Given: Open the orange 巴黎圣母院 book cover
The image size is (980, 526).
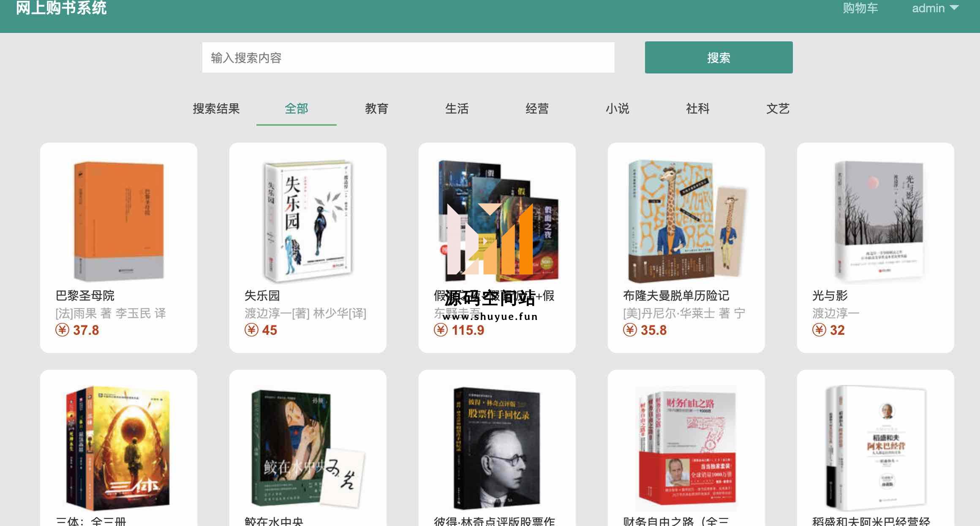Looking at the screenshot, I should pos(119,221).
